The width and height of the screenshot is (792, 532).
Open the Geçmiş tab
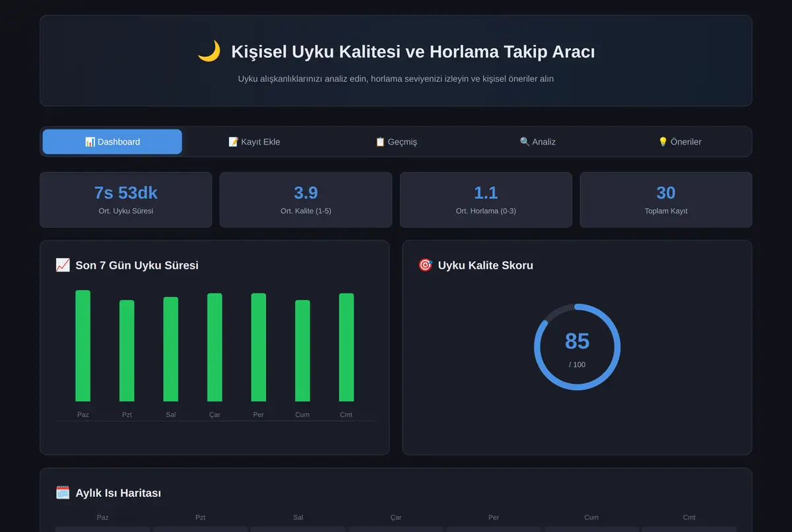coord(396,142)
